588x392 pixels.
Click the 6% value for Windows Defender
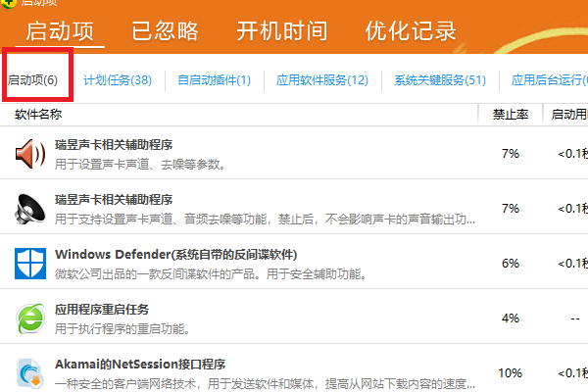511,264
